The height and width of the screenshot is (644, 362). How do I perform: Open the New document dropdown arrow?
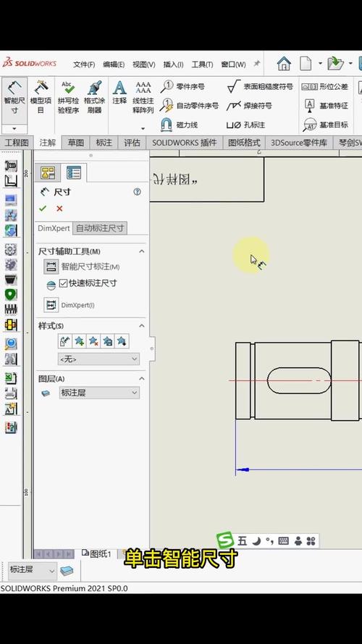(320, 64)
